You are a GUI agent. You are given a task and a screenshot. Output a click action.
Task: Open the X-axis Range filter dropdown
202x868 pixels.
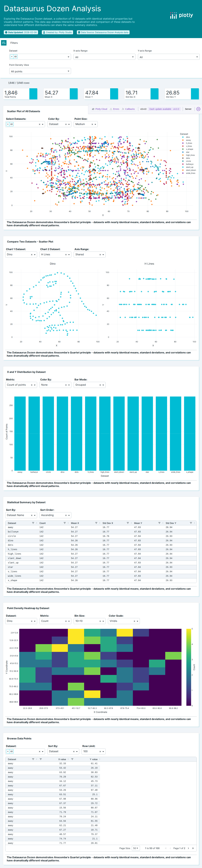(x=104, y=57)
